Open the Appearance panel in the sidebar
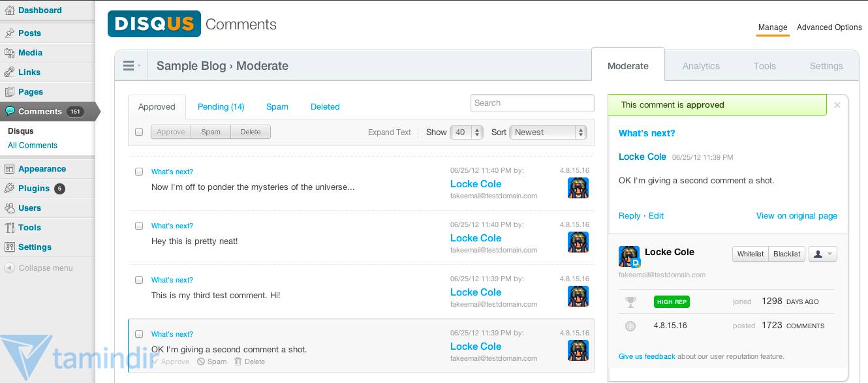The height and width of the screenshot is (383, 868). 10,168
